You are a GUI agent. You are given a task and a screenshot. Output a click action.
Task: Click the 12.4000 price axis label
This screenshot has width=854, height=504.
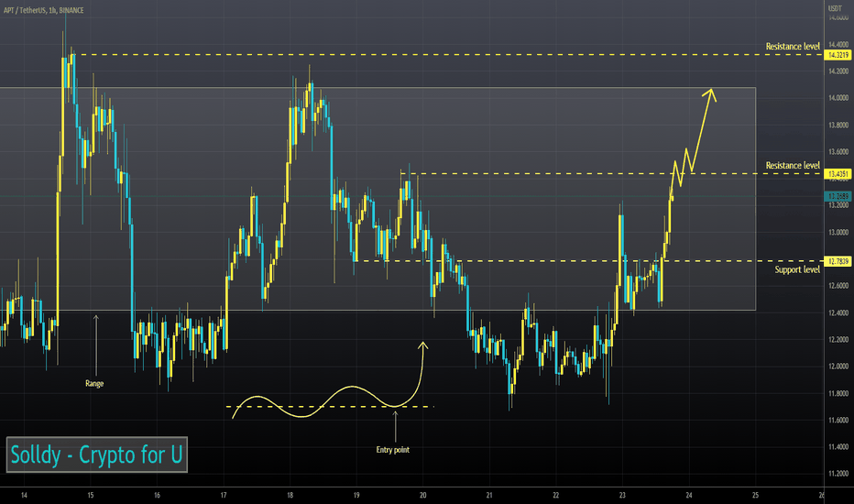coord(838,312)
